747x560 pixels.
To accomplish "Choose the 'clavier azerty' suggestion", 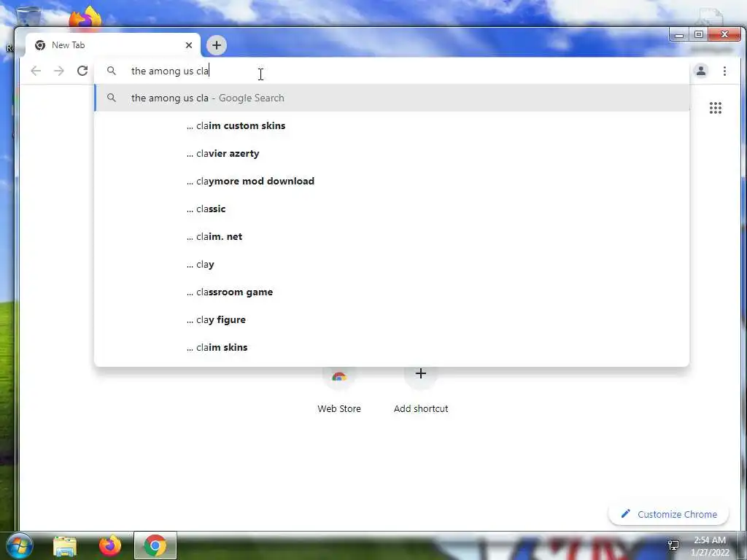I will tap(392, 153).
